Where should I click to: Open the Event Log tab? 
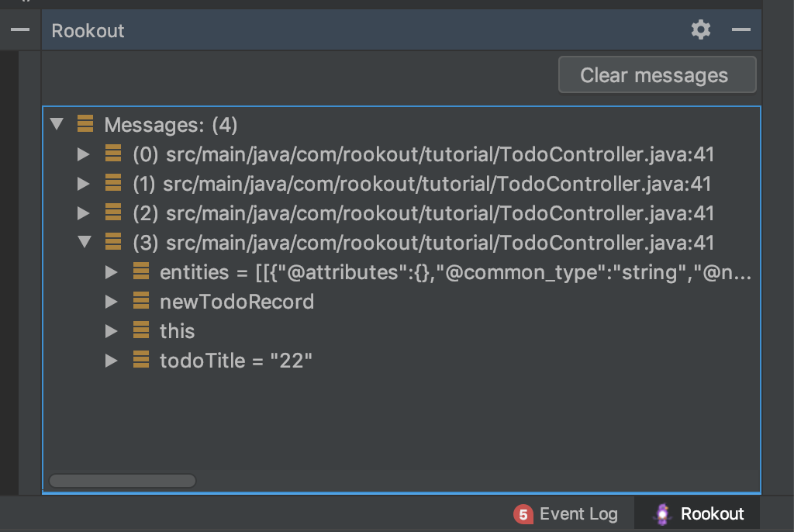565,513
